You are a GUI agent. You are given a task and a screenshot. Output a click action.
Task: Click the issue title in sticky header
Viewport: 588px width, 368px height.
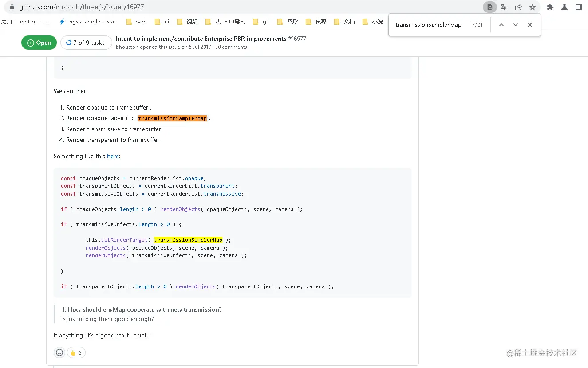[x=201, y=39]
